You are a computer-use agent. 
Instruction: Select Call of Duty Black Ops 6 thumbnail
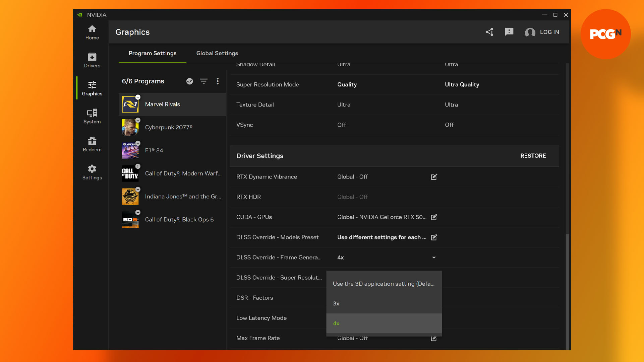(130, 220)
